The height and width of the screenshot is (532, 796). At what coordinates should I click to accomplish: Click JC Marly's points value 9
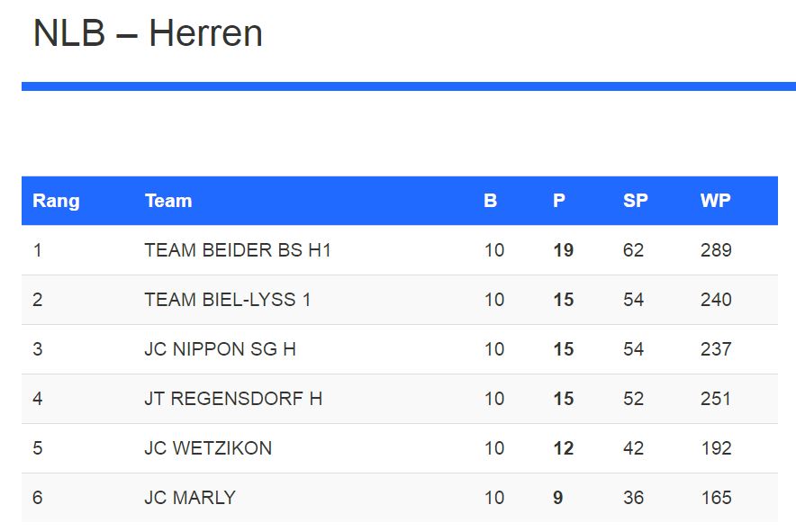[558, 498]
